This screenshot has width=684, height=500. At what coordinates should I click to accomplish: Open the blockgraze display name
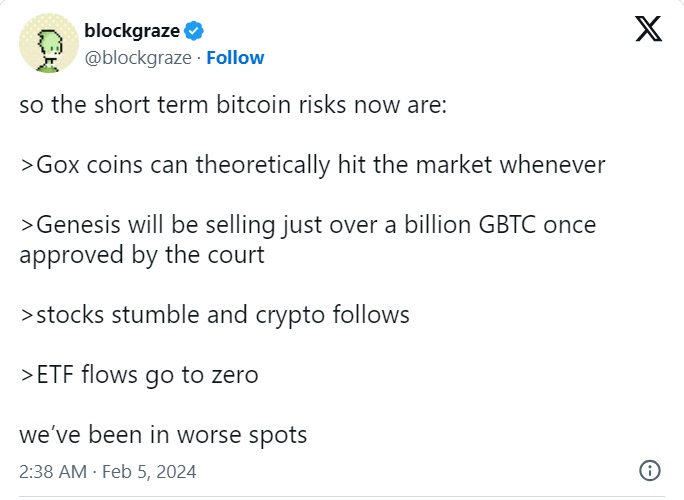pyautogui.click(x=132, y=31)
